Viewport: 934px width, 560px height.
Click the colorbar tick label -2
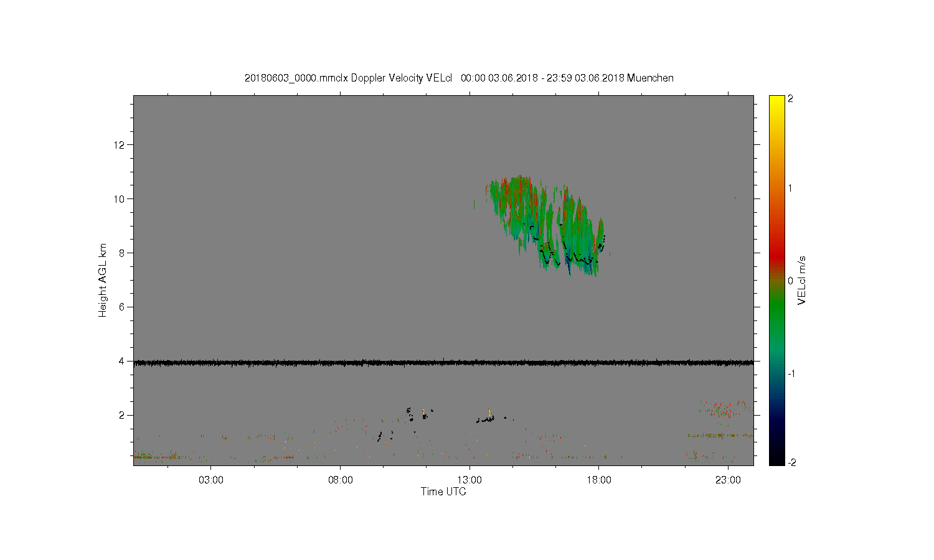click(791, 462)
